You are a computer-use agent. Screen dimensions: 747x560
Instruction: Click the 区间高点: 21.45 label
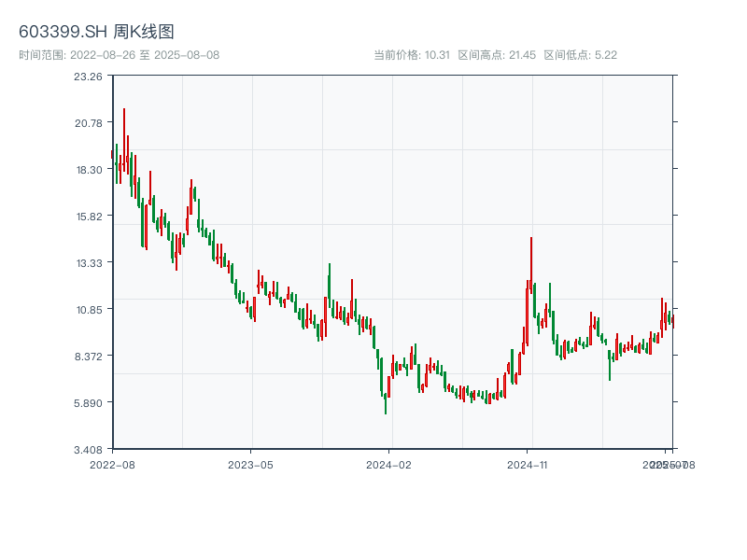[497, 55]
